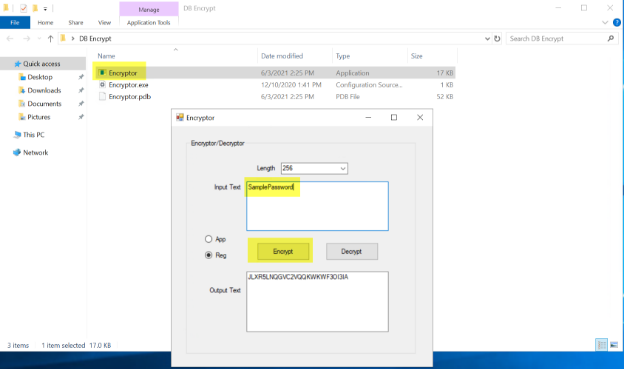Viewport: 624px width, 369px height.
Task: Click the Back navigation arrow
Action: [x=10, y=39]
